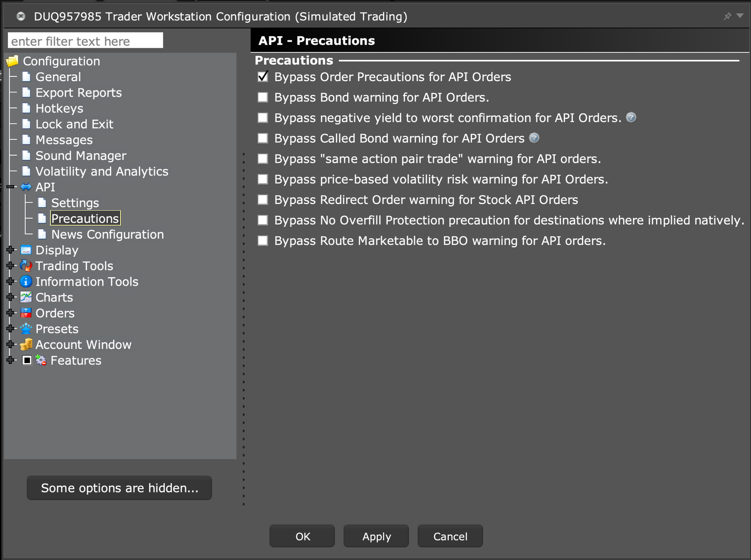Click the Features gear icon
This screenshot has width=751, height=560.
(41, 360)
